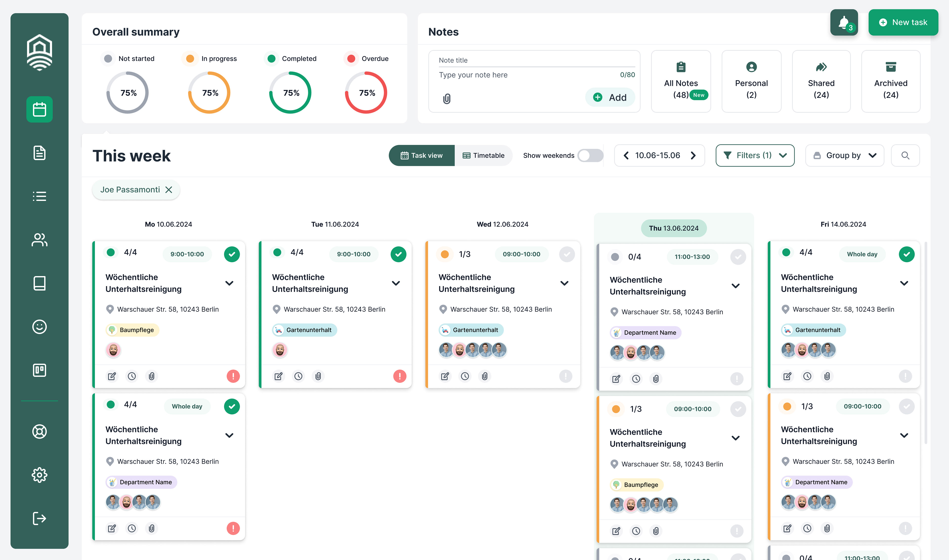Focus the Note title field
The width and height of the screenshot is (949, 560).
(x=537, y=60)
